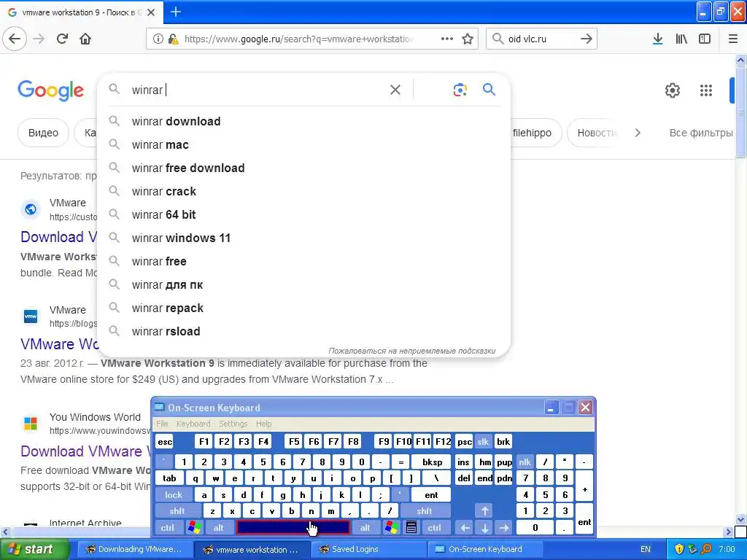Choose suggestion winrar repack
The image size is (747, 560).
303,308
